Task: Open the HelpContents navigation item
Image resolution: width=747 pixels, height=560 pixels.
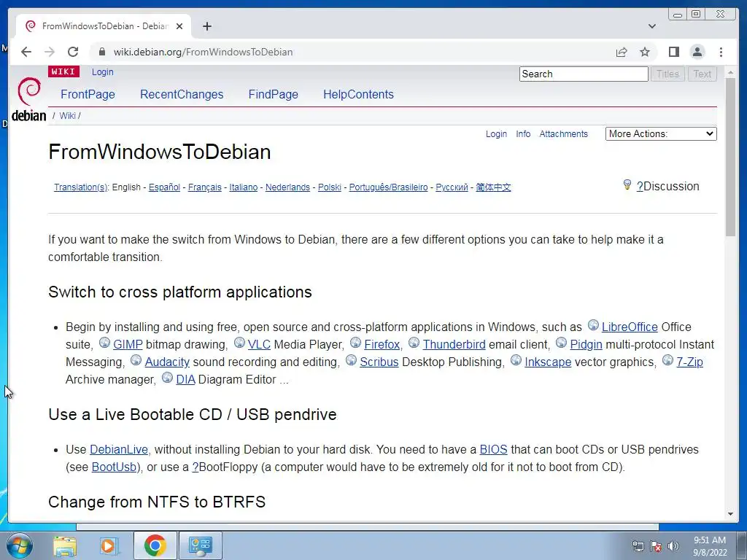Action: (x=358, y=94)
